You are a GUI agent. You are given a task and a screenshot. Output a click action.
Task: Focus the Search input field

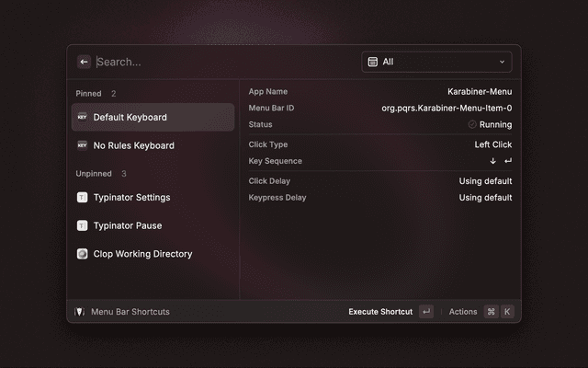(220, 62)
